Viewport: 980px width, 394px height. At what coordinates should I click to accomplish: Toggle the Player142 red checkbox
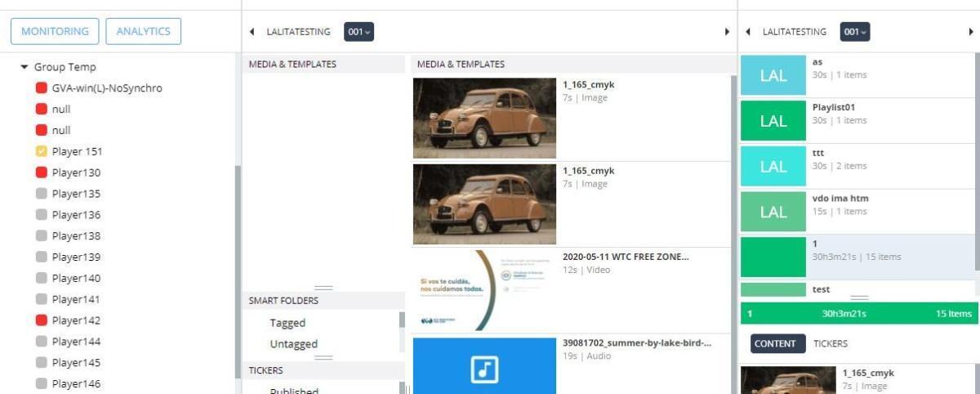tap(41, 320)
